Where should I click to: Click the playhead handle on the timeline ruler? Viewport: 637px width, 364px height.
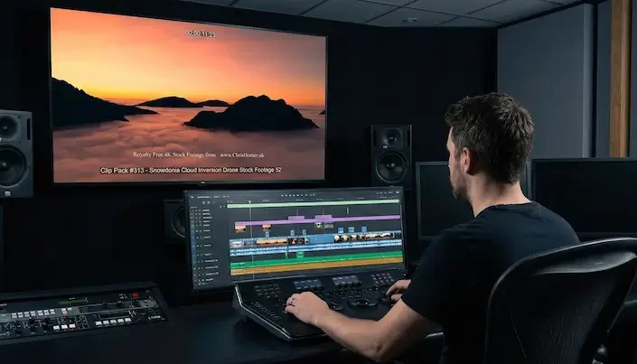[x=250, y=202]
